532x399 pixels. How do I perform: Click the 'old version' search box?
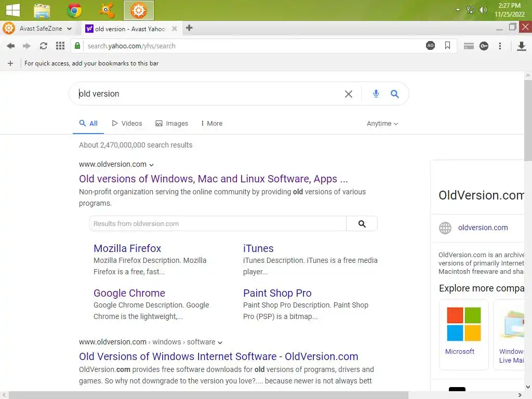tap(209, 94)
